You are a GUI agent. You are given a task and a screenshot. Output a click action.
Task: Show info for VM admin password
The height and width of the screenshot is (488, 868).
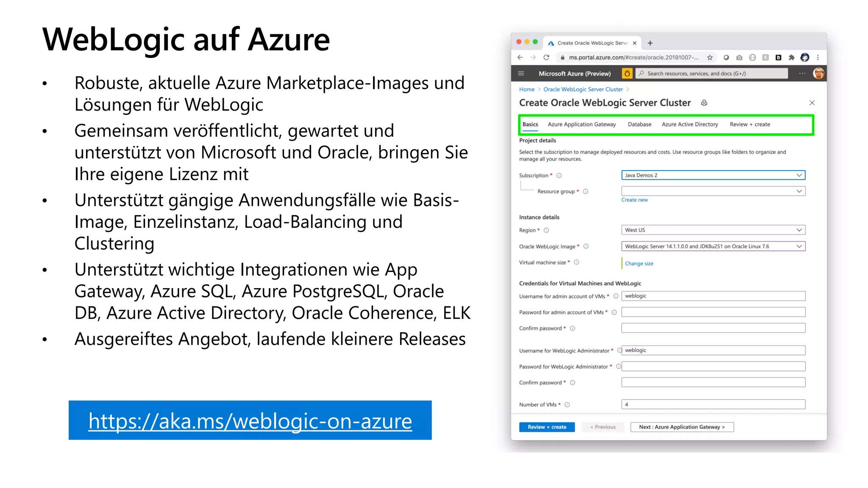614,312
